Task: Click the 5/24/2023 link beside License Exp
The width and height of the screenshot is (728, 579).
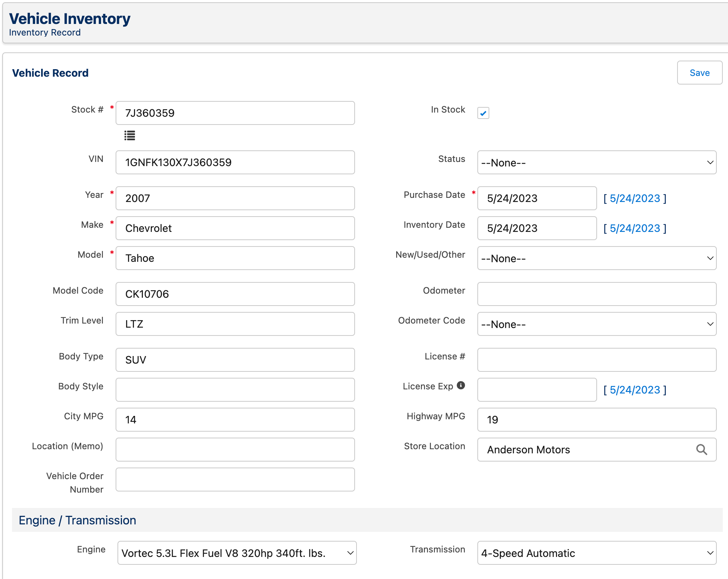Action: (635, 390)
